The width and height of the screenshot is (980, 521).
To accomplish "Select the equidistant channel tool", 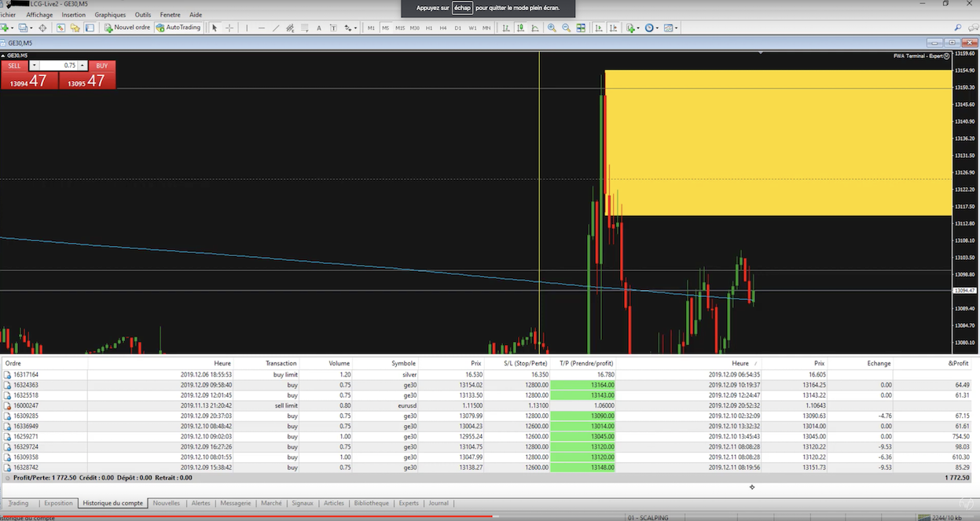I will pos(290,28).
